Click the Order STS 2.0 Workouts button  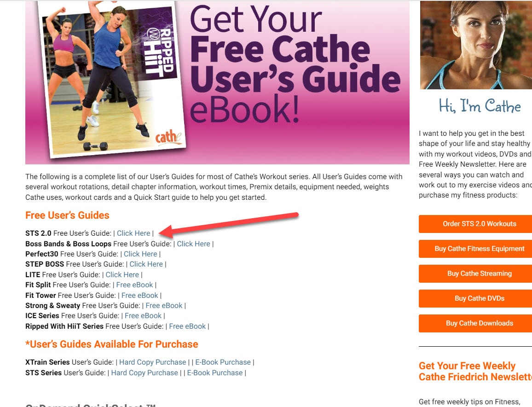475,224
